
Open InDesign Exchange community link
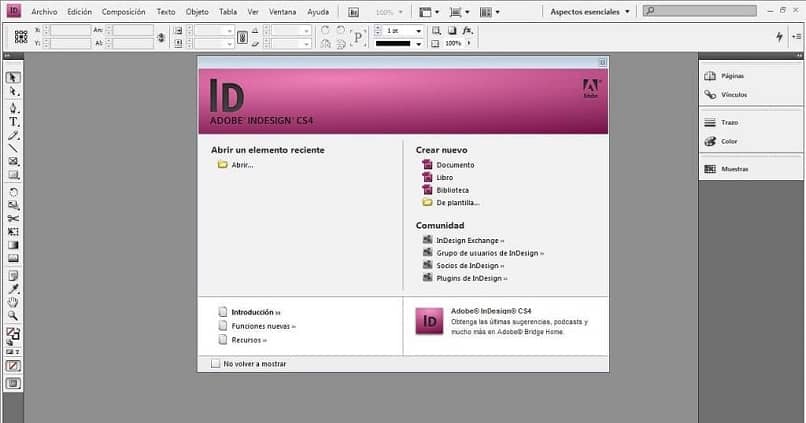pyautogui.click(x=470, y=241)
